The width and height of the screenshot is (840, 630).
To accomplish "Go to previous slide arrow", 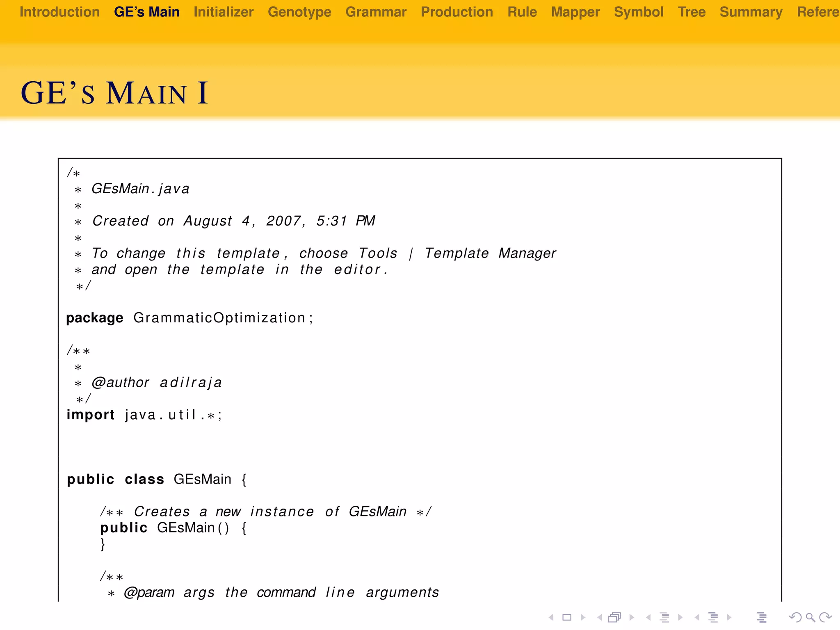I will 551,617.
